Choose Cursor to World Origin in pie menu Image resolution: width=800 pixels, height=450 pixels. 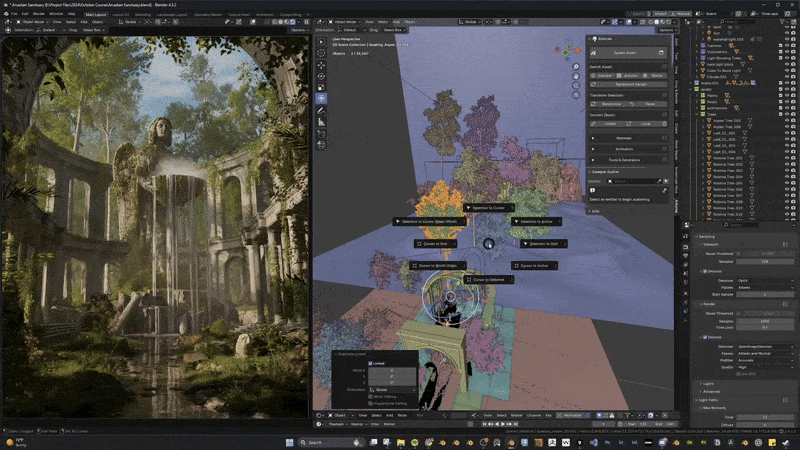pos(438,265)
